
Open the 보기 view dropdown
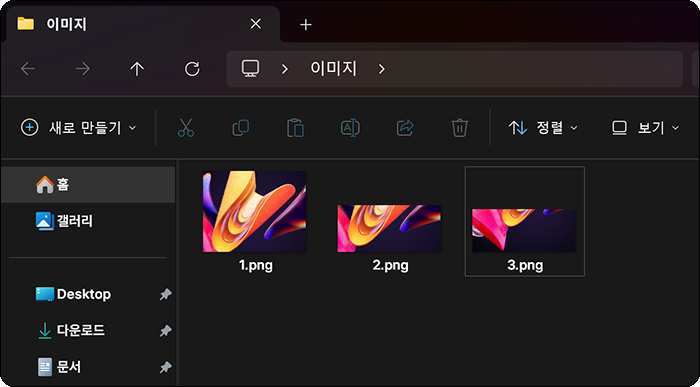tap(645, 128)
